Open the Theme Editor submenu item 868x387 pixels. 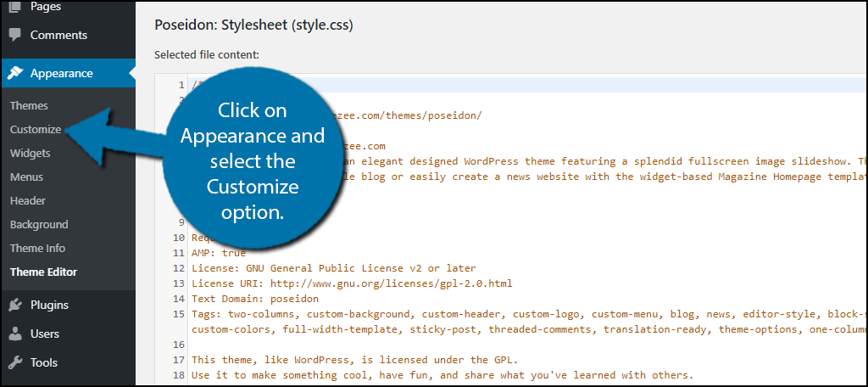pos(43,272)
